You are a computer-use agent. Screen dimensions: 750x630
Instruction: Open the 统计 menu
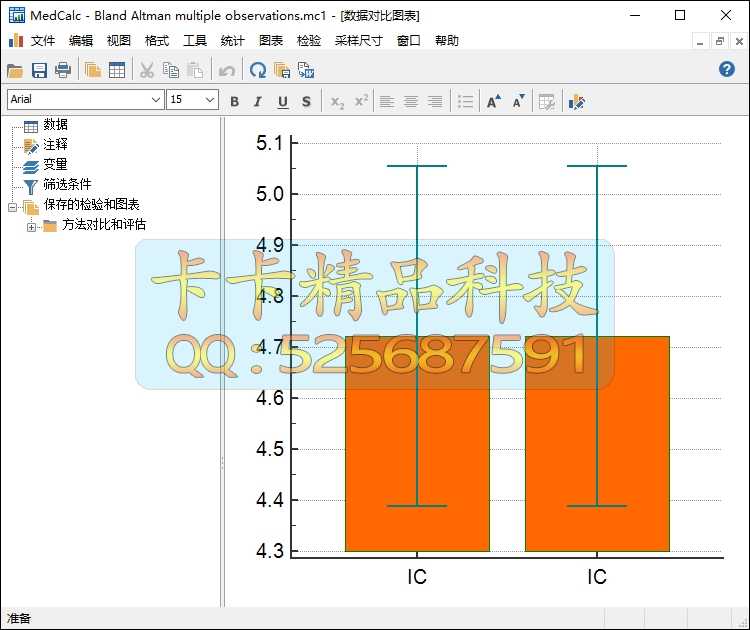(x=232, y=41)
